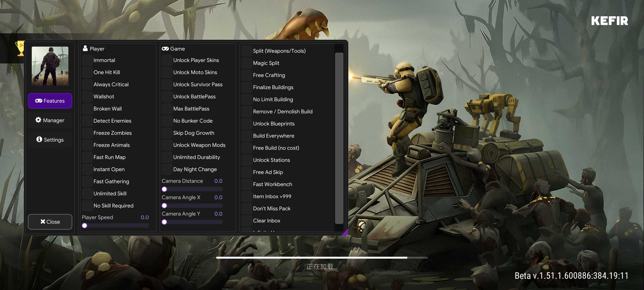Screen dimensions: 644x290
Task: Open the Settings tab
Action: pos(50,140)
